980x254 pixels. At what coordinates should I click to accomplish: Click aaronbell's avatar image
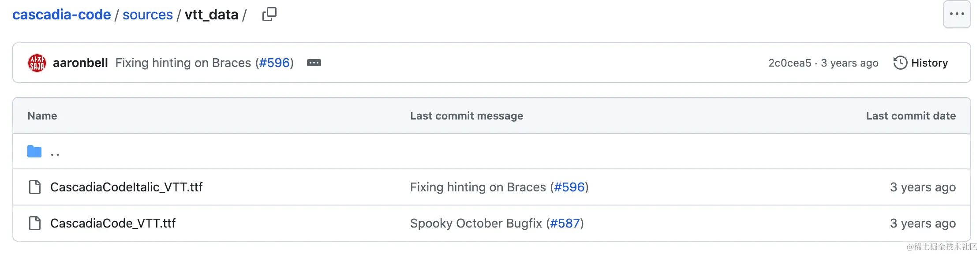click(x=37, y=63)
